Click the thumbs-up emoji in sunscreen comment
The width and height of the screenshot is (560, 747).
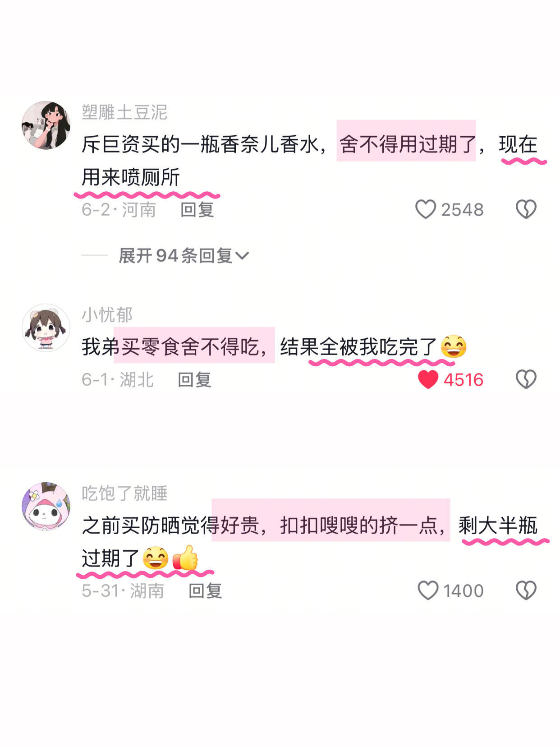[185, 558]
